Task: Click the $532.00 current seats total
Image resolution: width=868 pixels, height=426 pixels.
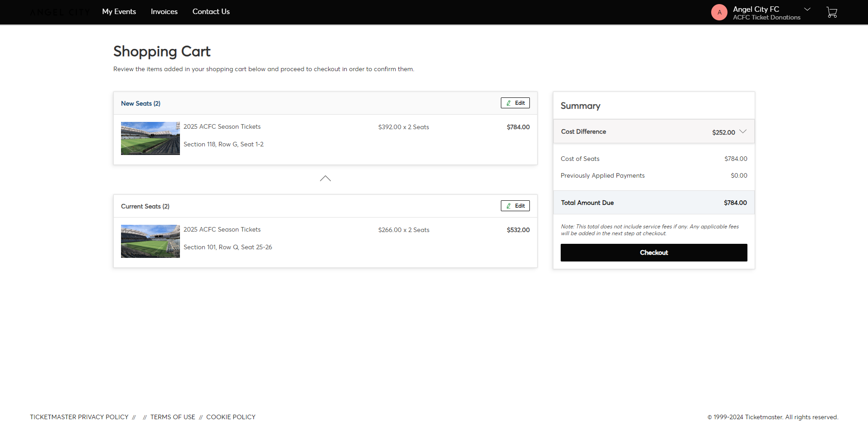Action: pyautogui.click(x=518, y=230)
